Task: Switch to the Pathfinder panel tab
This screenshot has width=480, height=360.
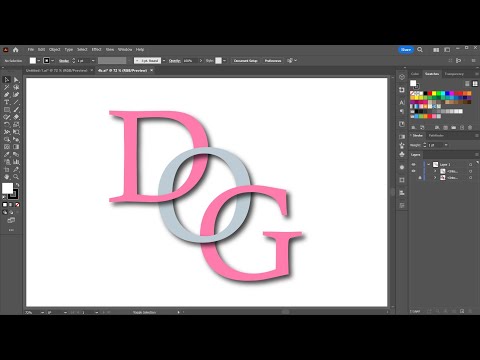Action: click(x=436, y=135)
